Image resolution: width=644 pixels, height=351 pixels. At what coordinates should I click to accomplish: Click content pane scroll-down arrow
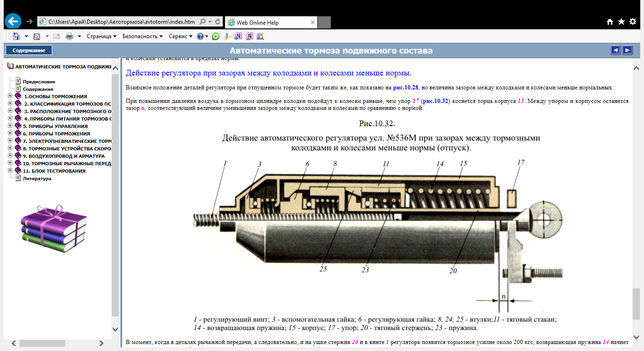coord(636,336)
